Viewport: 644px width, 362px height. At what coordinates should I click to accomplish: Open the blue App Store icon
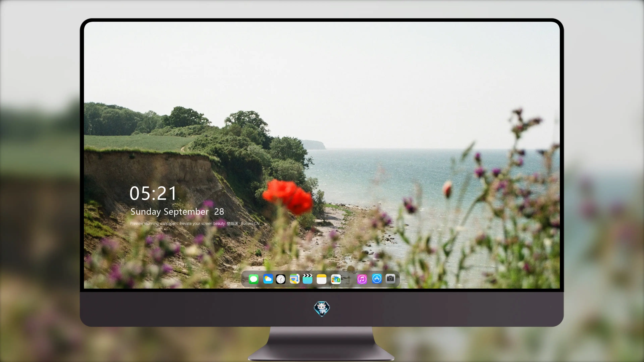click(x=377, y=279)
